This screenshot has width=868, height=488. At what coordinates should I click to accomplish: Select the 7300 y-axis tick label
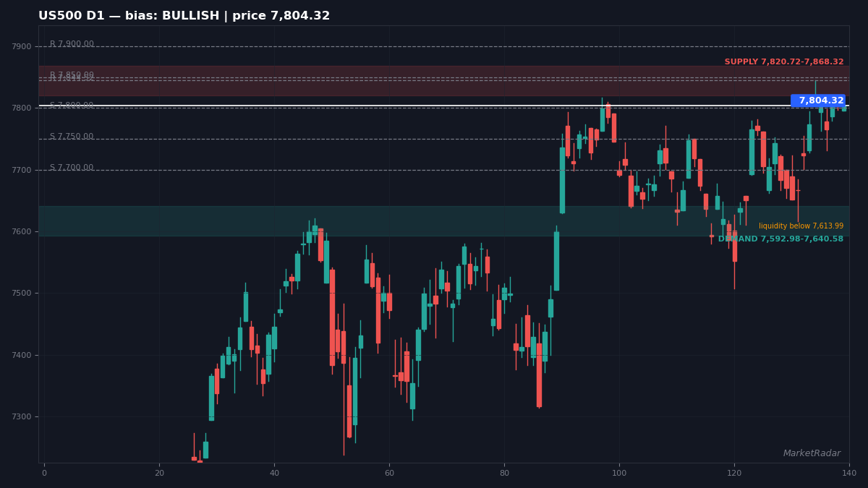tap(22, 416)
